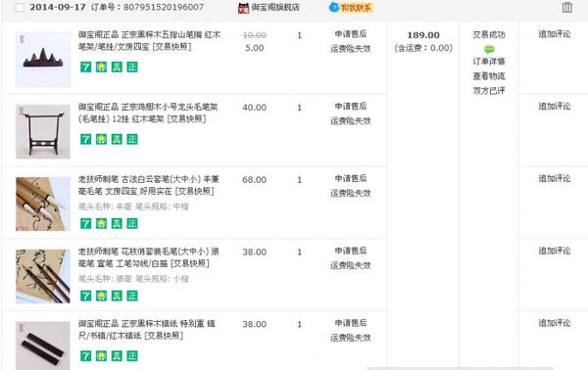
Task: Open the 白云套笔 brush product thumbnail
Action: (x=43, y=204)
